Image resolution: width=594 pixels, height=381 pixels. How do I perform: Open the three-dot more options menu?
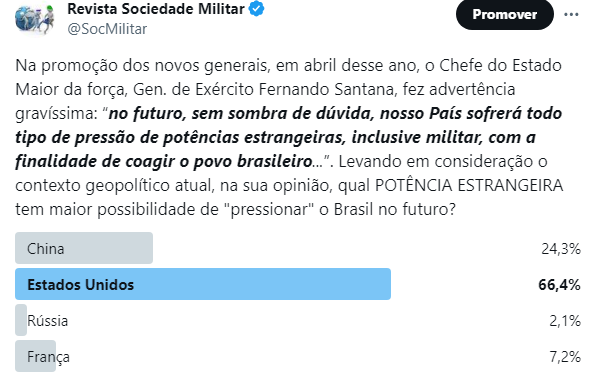tap(571, 15)
